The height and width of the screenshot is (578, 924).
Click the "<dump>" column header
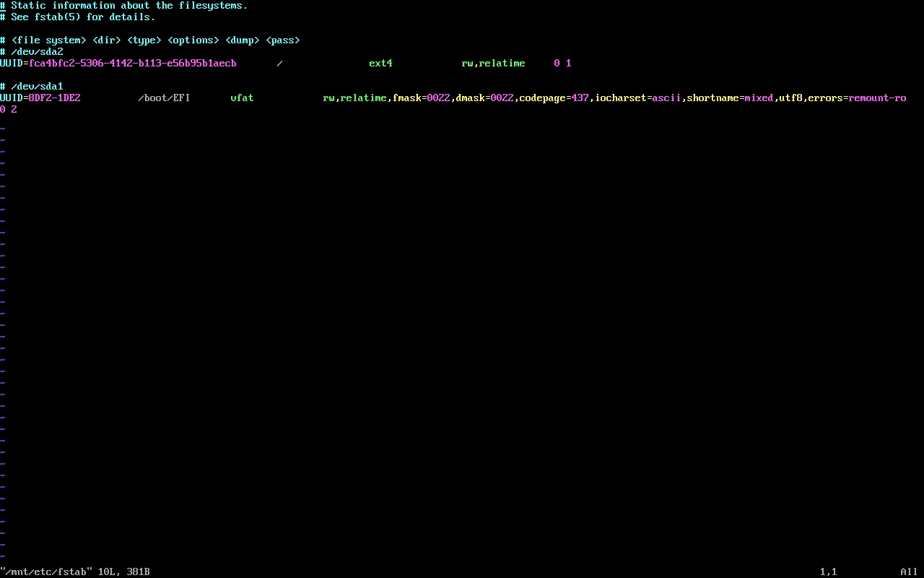pos(243,40)
